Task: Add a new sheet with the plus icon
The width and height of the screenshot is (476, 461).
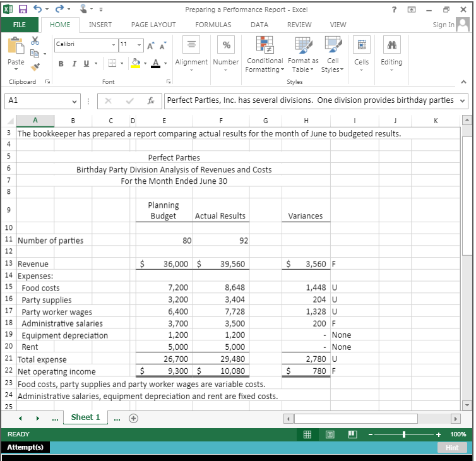Action: click(x=134, y=418)
